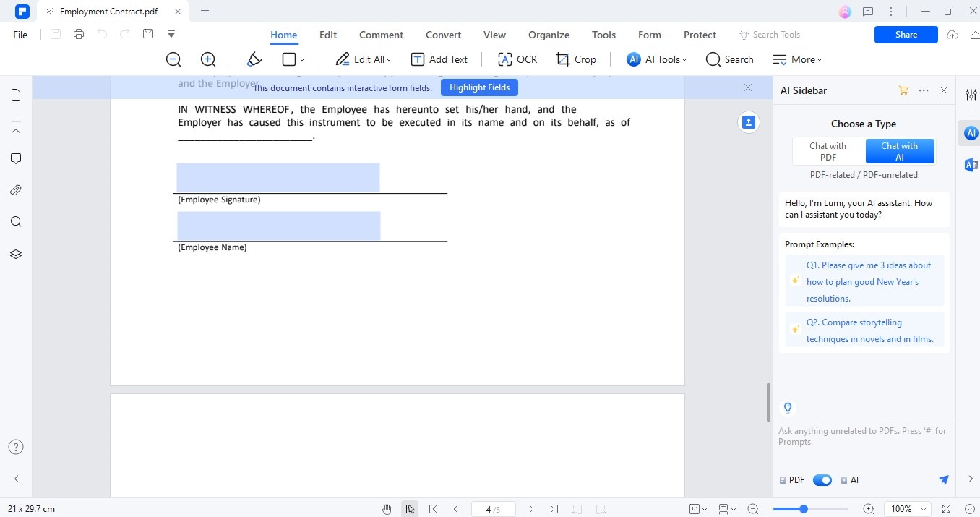Click the print icon
Screen dimensions: 980x517
click(79, 34)
